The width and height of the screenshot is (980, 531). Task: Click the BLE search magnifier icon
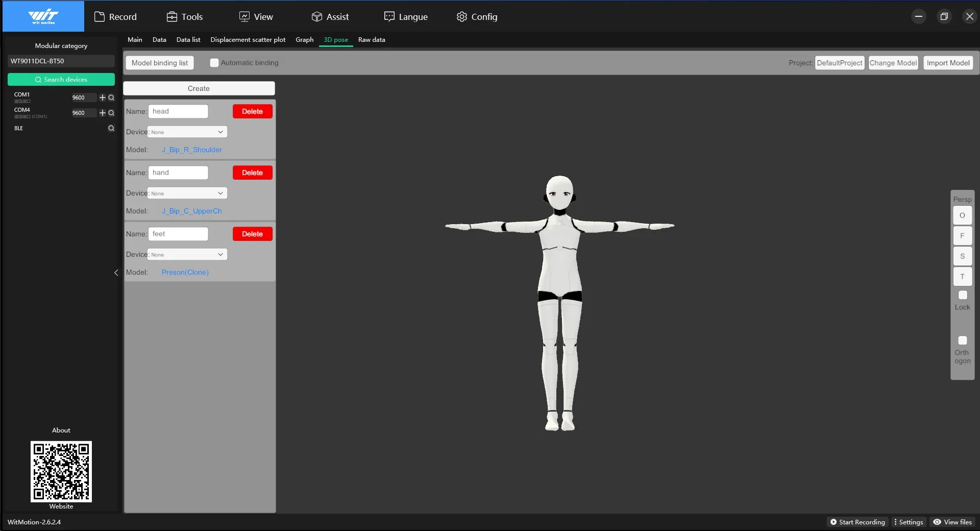point(111,128)
